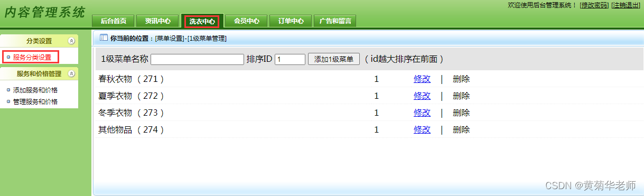Open the 订单中心 tab
Screen dimensions: 644x196
point(291,21)
